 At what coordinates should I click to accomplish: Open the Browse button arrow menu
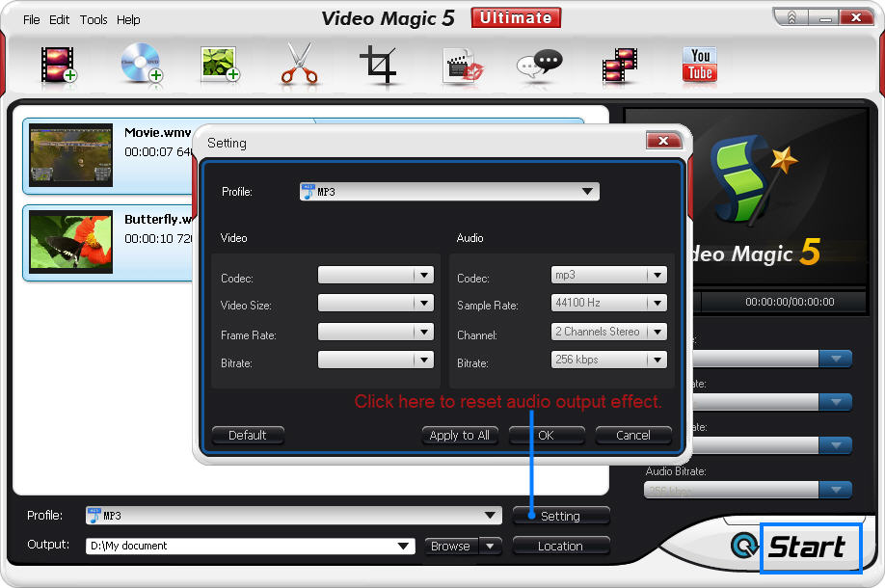tap(490, 547)
